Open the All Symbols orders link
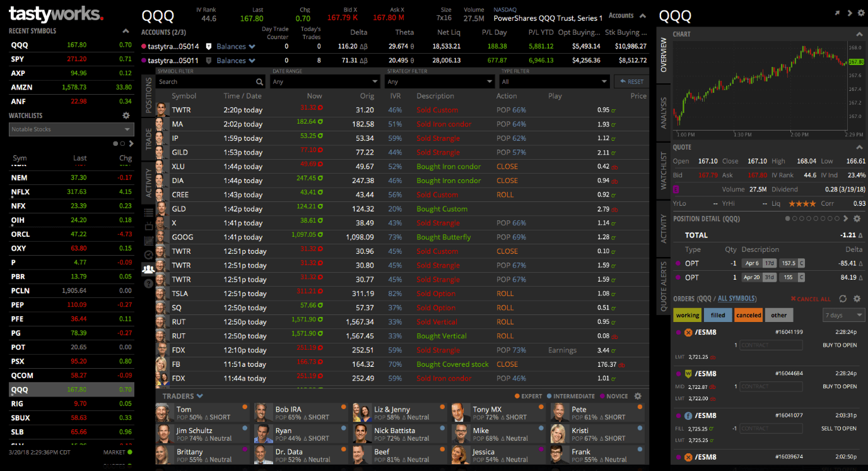This screenshot has width=868, height=471. 737,299
